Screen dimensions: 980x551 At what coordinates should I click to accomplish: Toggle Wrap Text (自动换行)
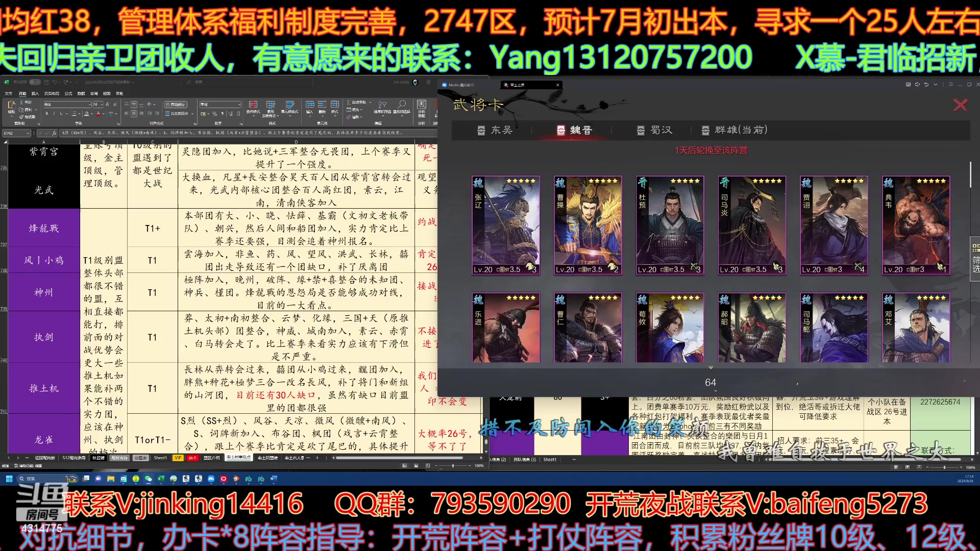[176, 105]
